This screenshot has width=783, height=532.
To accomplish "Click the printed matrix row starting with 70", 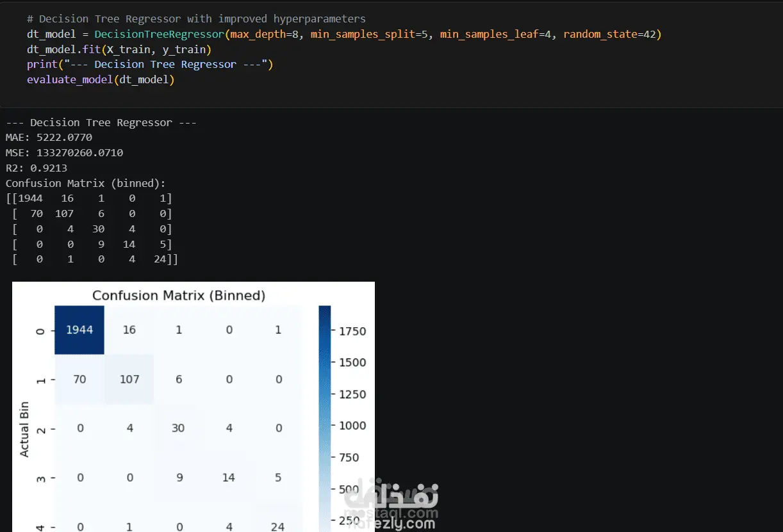I will 92,214.
